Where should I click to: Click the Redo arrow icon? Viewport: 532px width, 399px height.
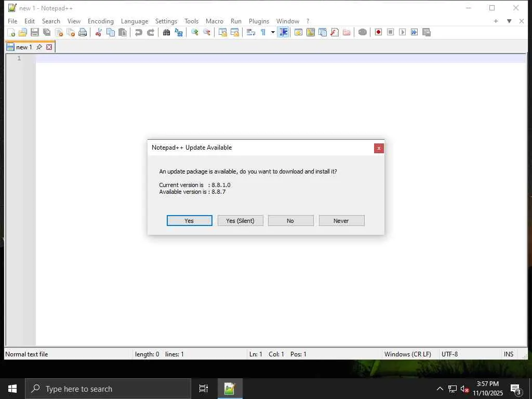tap(151, 32)
